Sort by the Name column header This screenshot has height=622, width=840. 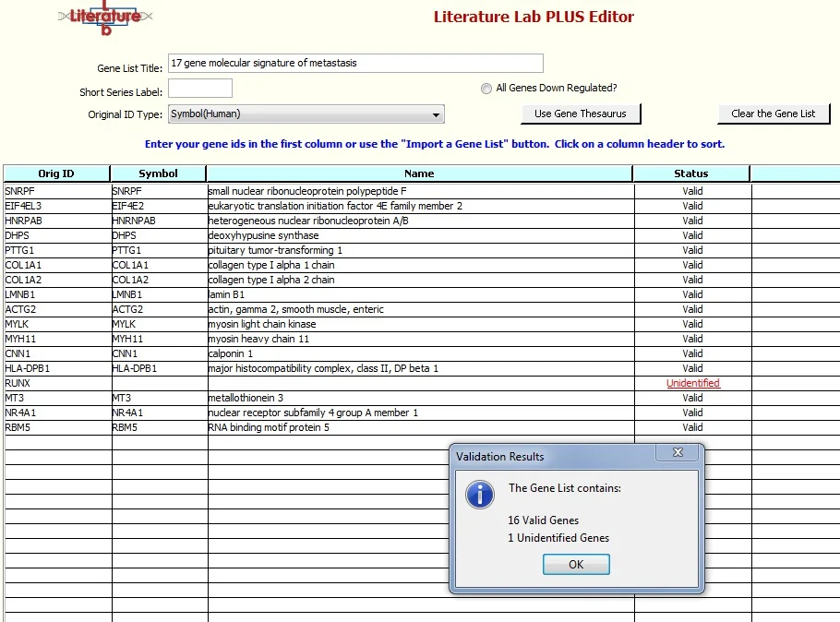tap(419, 173)
